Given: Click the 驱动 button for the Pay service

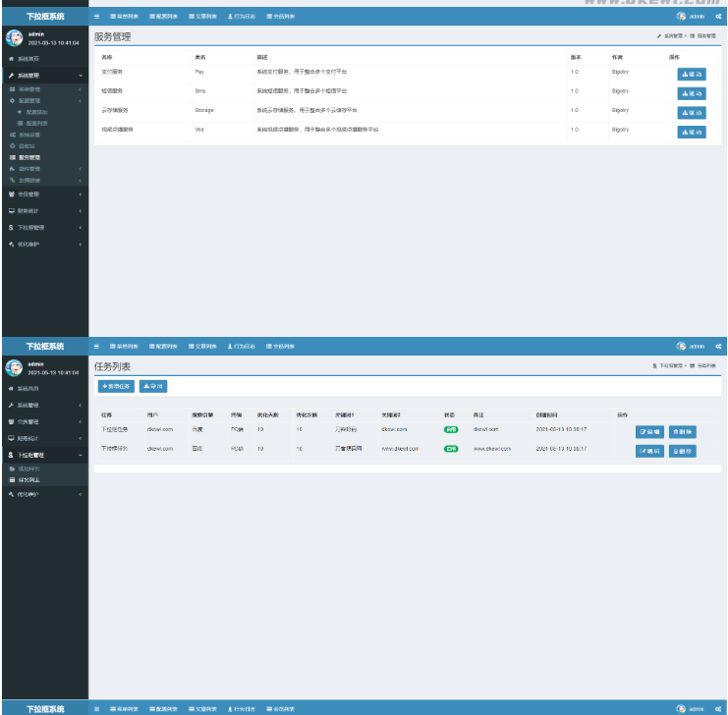Looking at the screenshot, I should [691, 74].
